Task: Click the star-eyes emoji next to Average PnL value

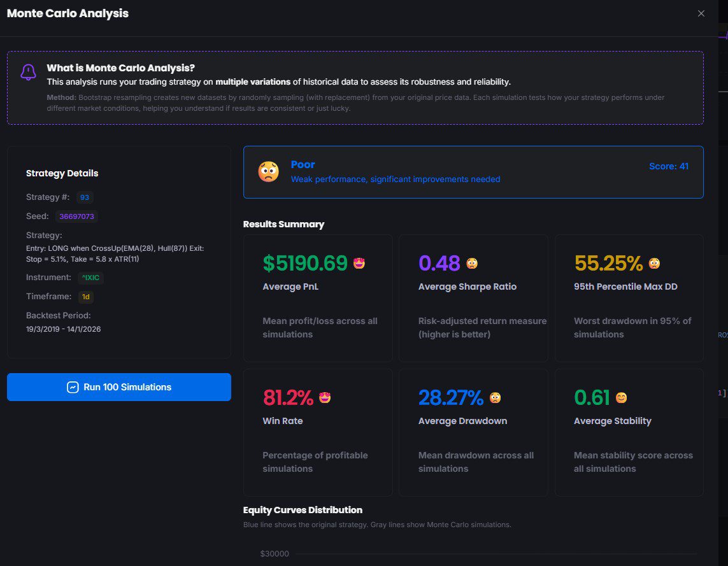Action: [x=359, y=263]
